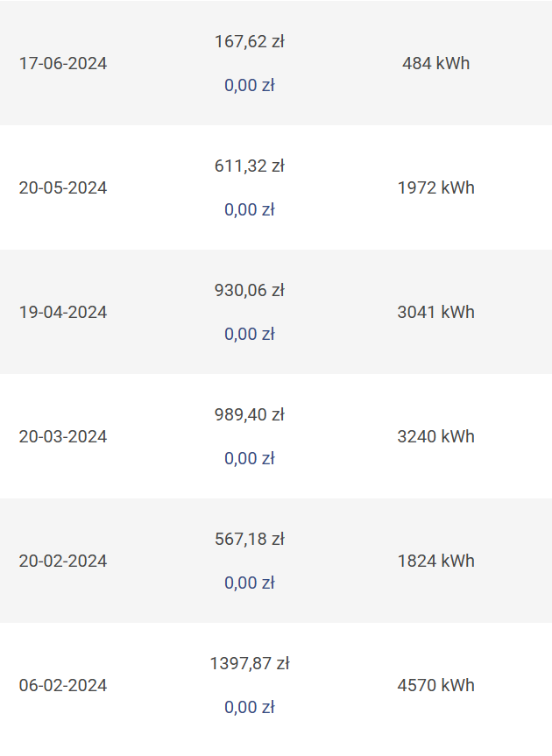Screen dimensions: 552x756
Task: Select the 167,62 zł amount
Action: [x=249, y=41]
